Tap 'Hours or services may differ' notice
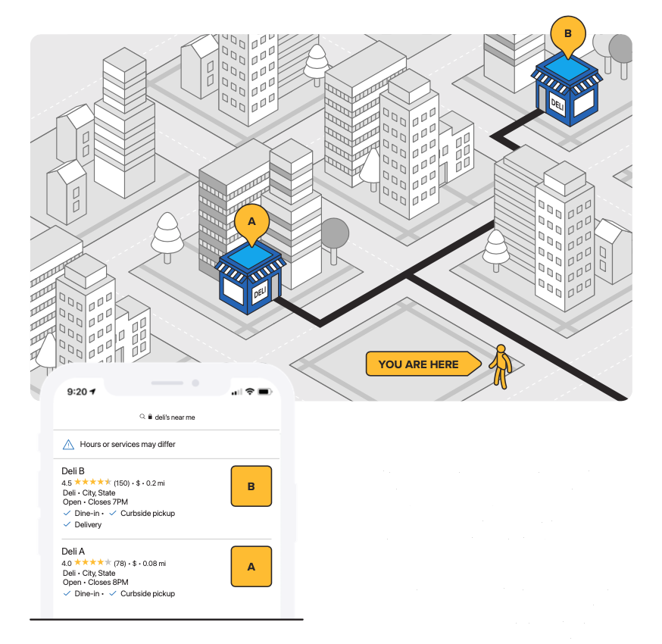The height and width of the screenshot is (644, 662). point(127,444)
